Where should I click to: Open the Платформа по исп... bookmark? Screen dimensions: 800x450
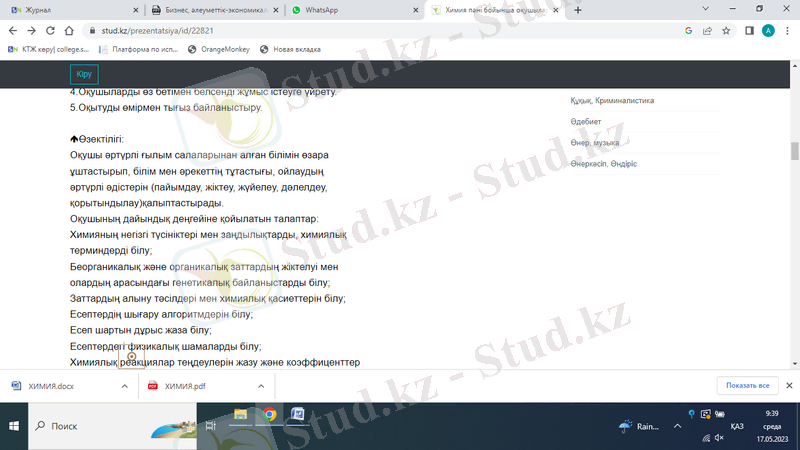pos(139,49)
